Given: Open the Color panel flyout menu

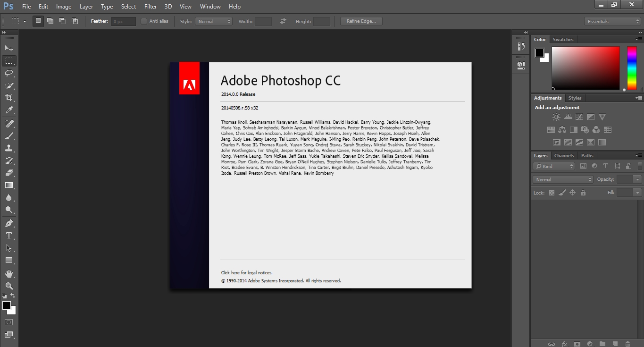Looking at the screenshot, I should 639,40.
